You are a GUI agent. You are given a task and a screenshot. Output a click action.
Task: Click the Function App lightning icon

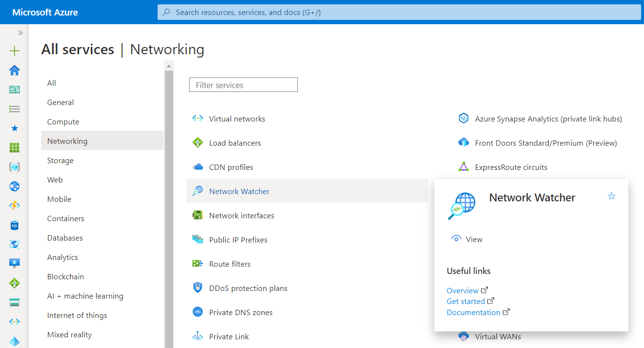pos(15,206)
